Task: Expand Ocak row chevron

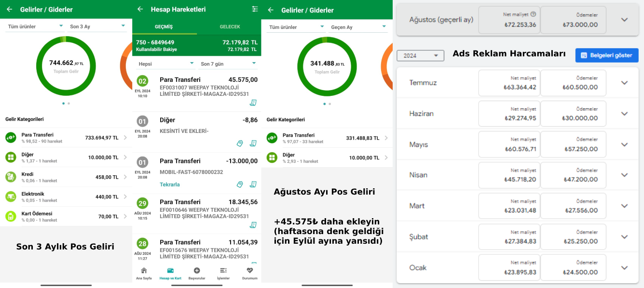Action: tap(624, 268)
